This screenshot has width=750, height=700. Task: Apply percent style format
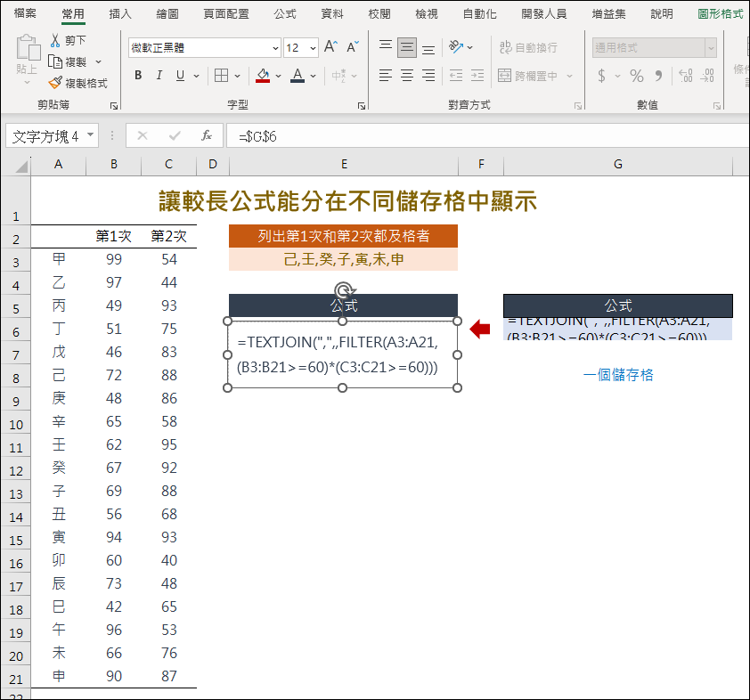click(637, 76)
